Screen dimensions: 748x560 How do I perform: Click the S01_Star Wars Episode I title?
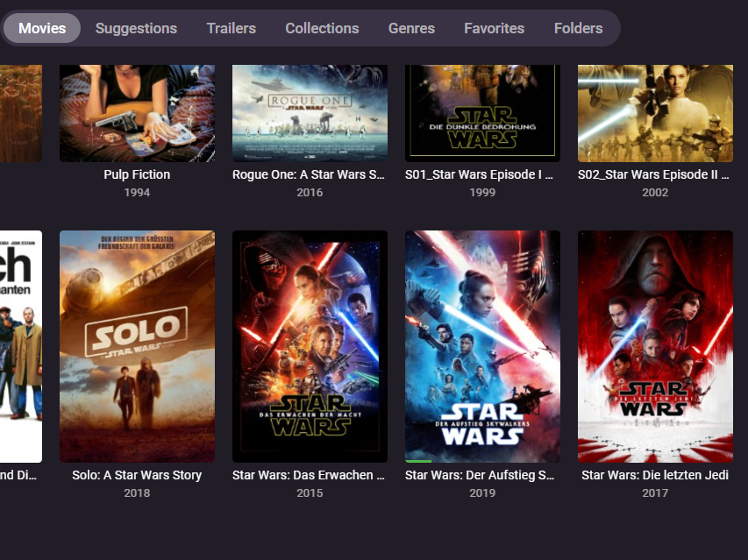pyautogui.click(x=480, y=174)
